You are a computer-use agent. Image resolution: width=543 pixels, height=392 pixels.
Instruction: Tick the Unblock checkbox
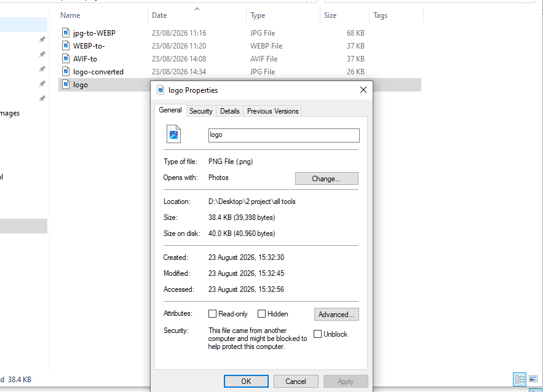pyautogui.click(x=317, y=334)
